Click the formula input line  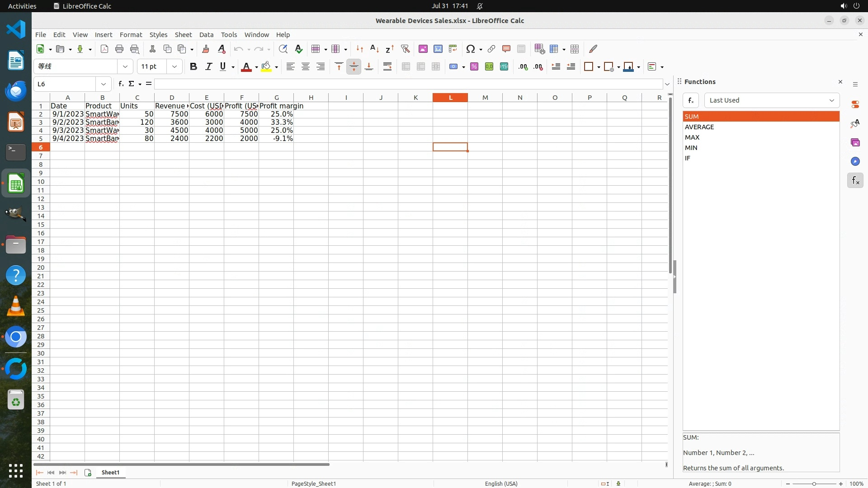(x=407, y=84)
